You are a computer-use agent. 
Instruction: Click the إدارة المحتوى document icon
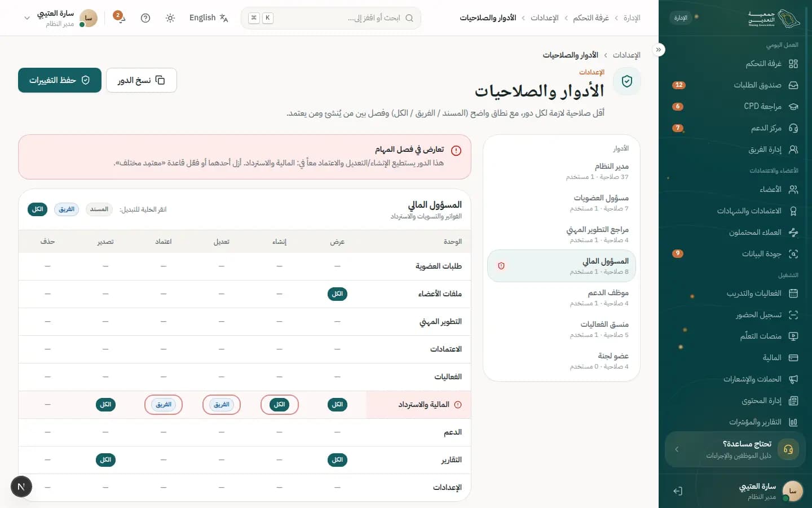click(793, 401)
